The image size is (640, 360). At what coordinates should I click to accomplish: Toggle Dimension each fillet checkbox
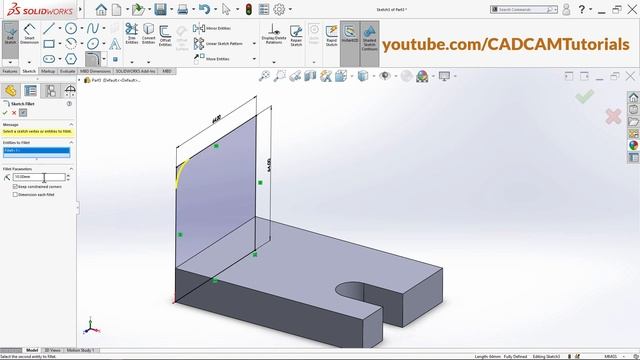(x=15, y=195)
